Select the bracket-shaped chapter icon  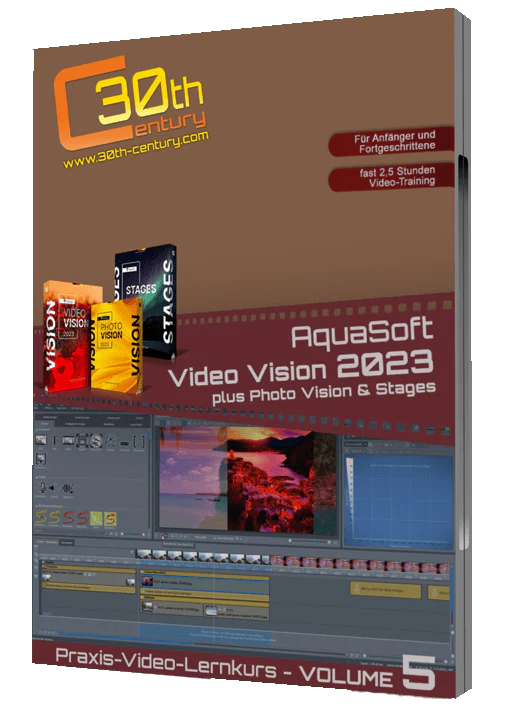[140, 441]
